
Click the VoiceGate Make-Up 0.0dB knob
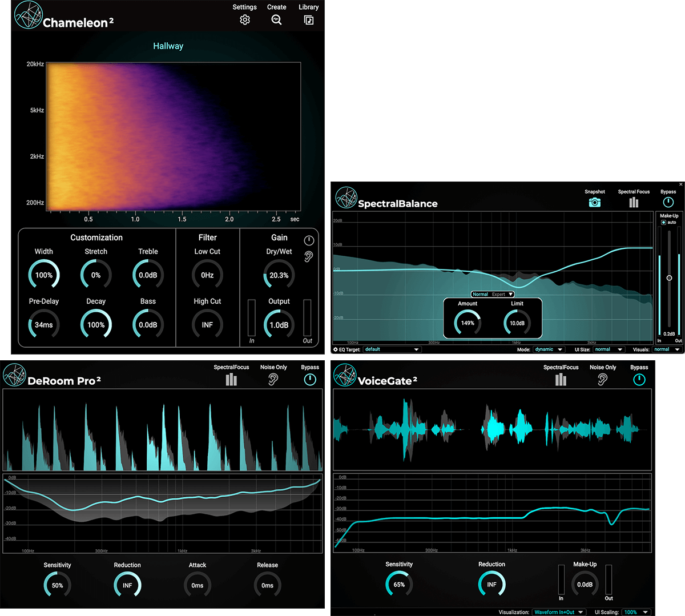[585, 584]
